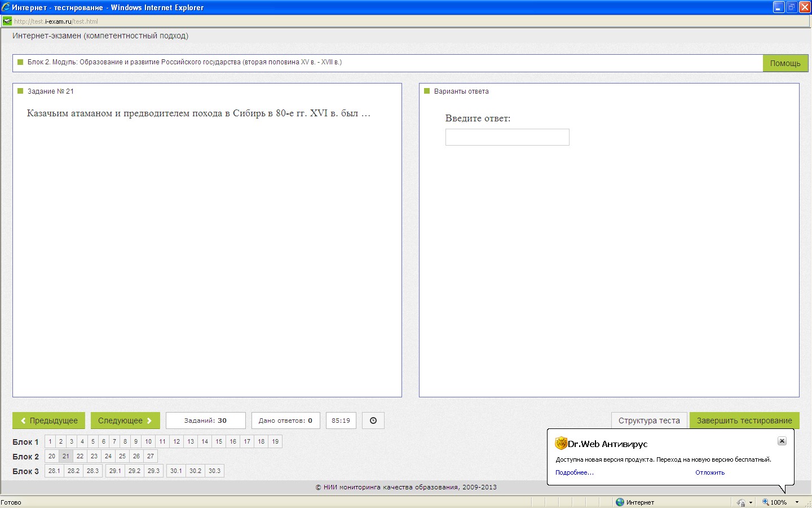Open the Помощь help button

pyautogui.click(x=785, y=63)
